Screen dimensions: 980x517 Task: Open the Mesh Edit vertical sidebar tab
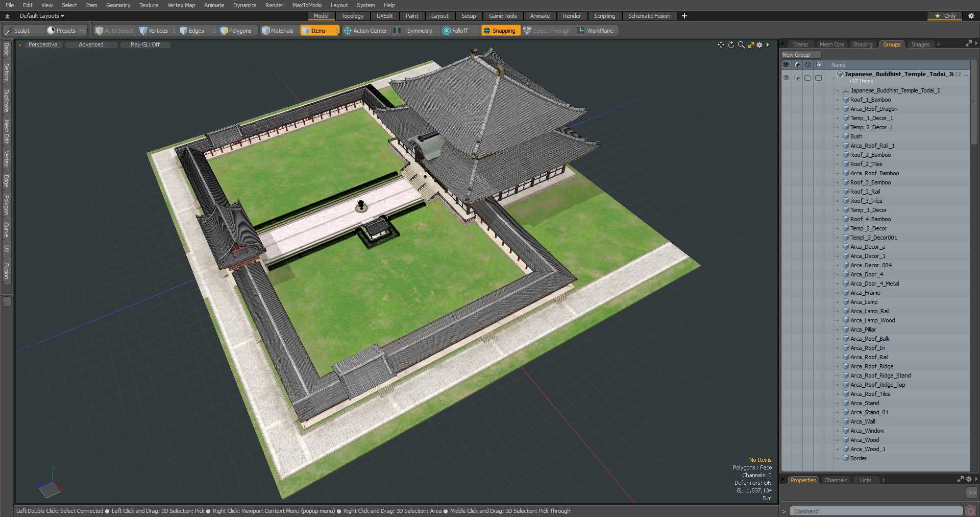pyautogui.click(x=7, y=132)
